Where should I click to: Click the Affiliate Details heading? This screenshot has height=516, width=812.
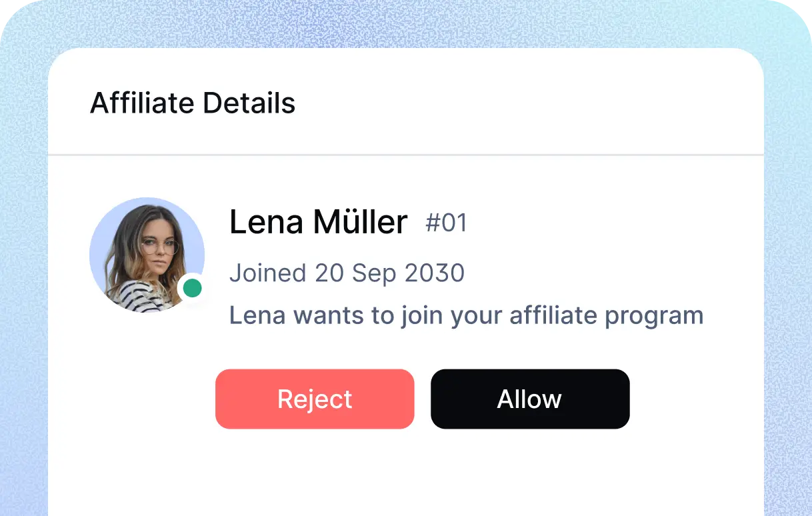(193, 103)
